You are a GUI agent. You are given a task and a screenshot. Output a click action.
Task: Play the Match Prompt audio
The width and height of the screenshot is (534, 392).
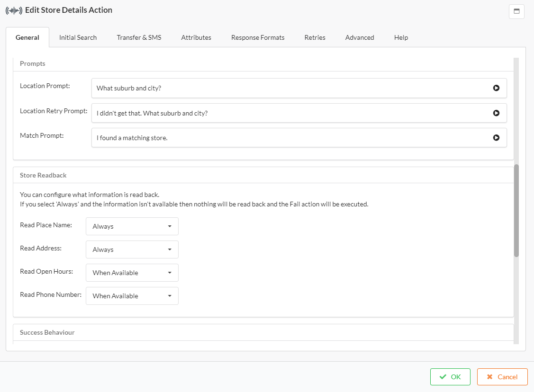496,138
